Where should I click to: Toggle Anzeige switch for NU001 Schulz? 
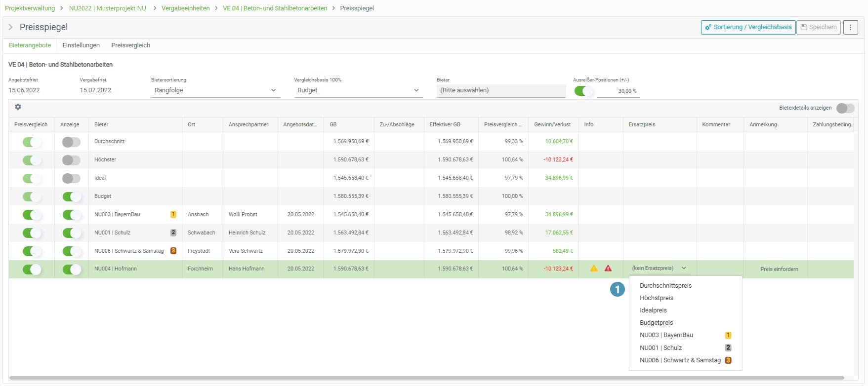(72, 233)
